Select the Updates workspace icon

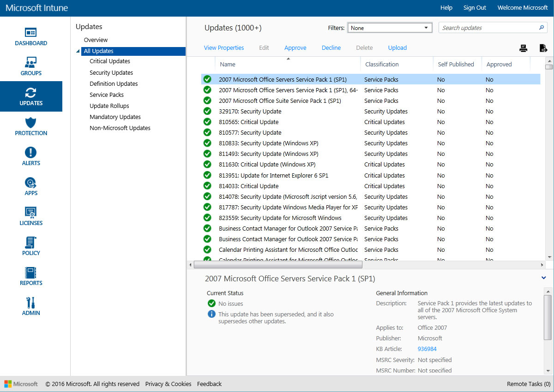click(31, 92)
